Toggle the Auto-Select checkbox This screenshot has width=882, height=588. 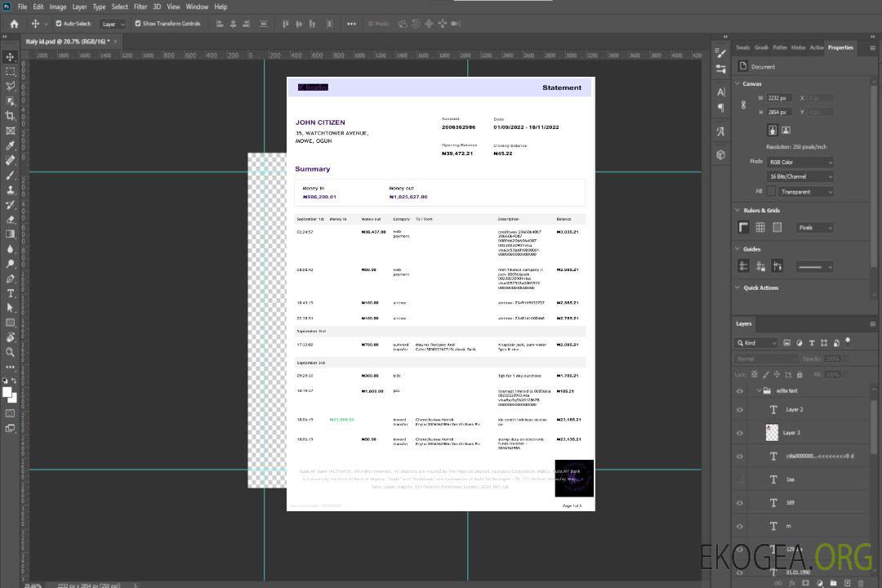point(59,24)
